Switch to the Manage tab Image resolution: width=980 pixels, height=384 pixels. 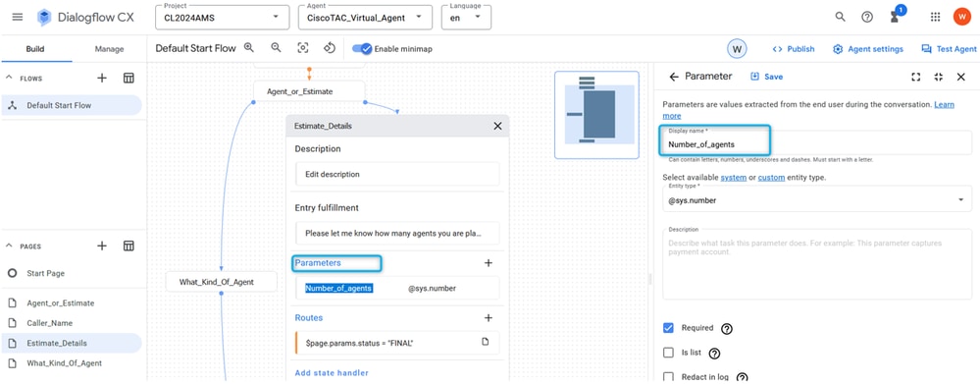pos(109,49)
